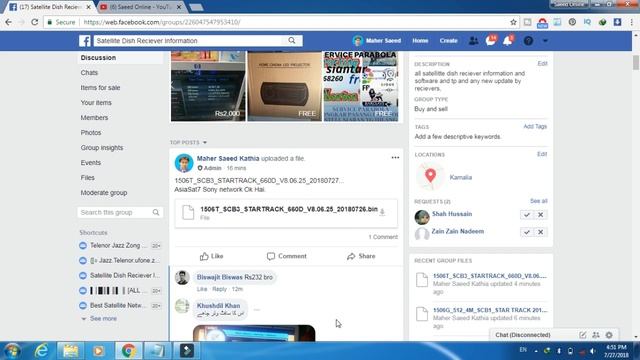This screenshot has height=360, width=640.
Task: Open Quick Help question mark icon
Action: pyautogui.click(x=528, y=41)
